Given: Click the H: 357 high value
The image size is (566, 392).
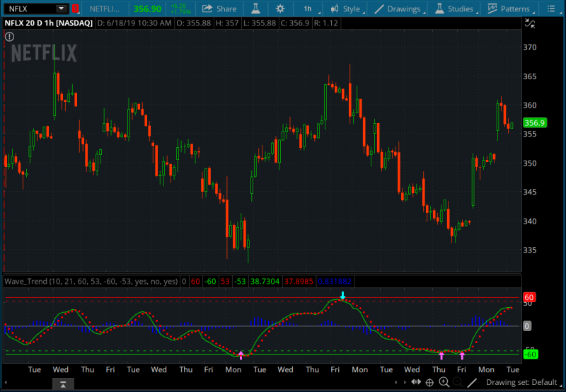Looking at the screenshot, I should (x=227, y=23).
